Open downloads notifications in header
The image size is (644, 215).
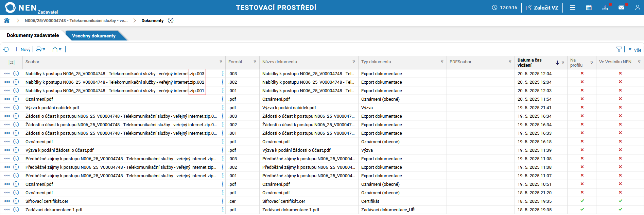[x=605, y=7]
